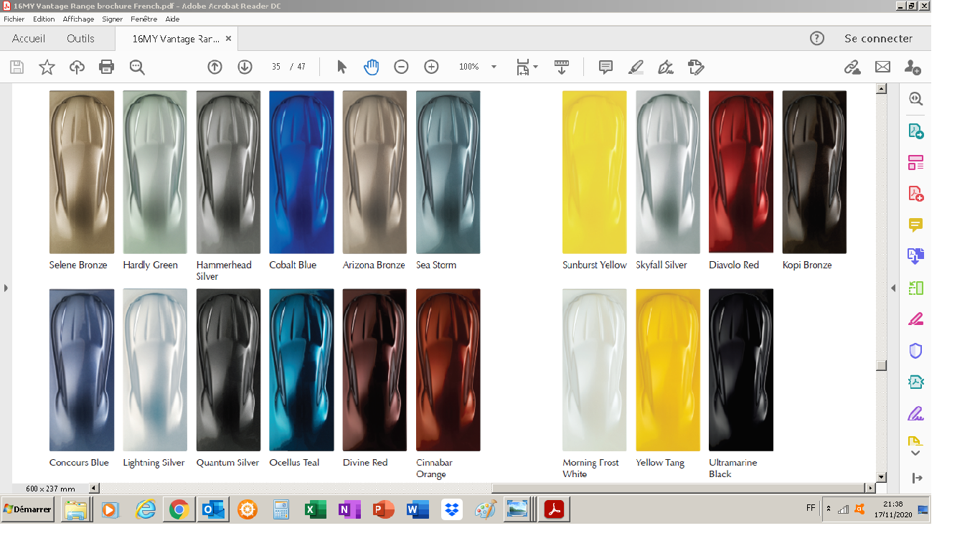This screenshot has width=980, height=551.
Task: Open Dropbox from taskbar
Action: coord(452,509)
